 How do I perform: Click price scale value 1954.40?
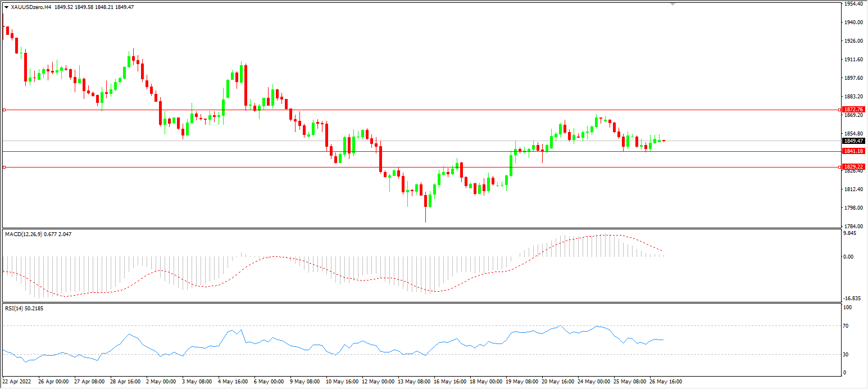[x=853, y=3]
